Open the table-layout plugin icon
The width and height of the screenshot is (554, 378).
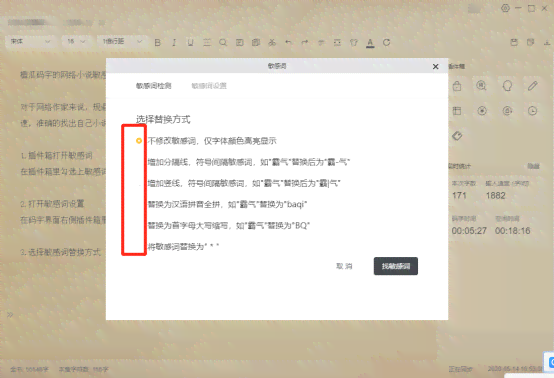pos(457,111)
